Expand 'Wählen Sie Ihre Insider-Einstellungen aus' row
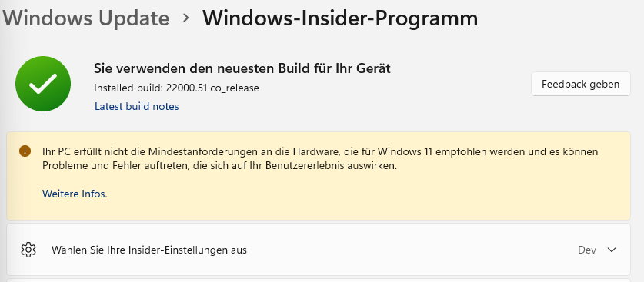The height and width of the screenshot is (282, 644). (x=319, y=250)
